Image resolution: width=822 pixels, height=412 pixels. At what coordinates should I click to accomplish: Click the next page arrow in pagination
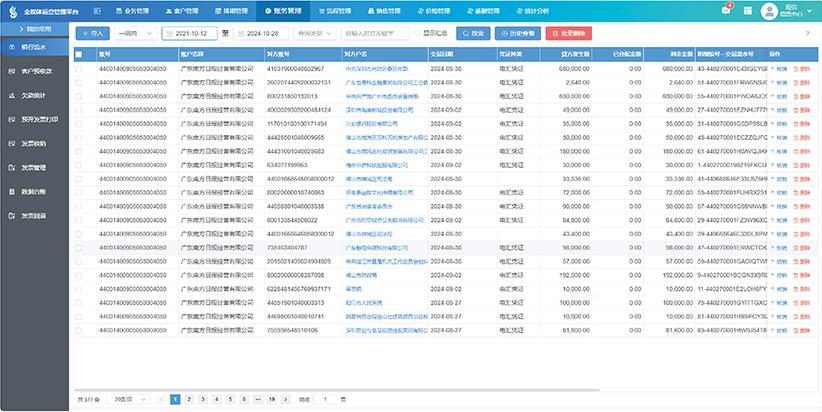pos(285,399)
